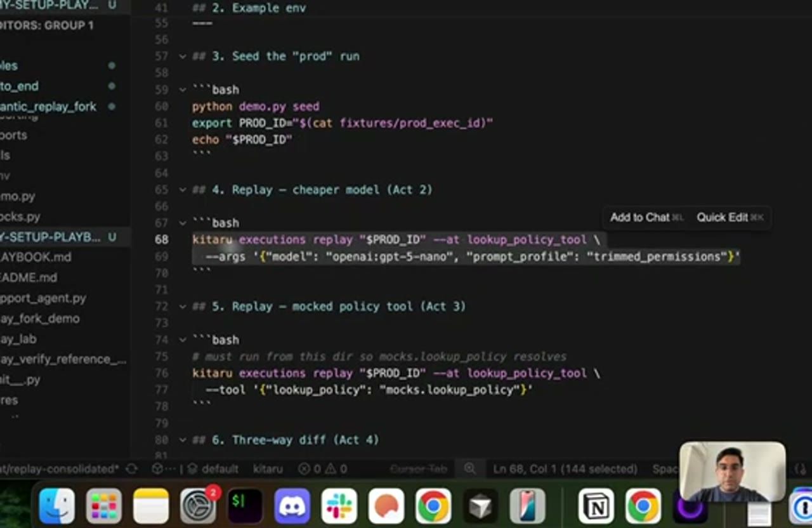Collapse the bash block fold at line 59
This screenshot has width=812, height=528.
183,89
